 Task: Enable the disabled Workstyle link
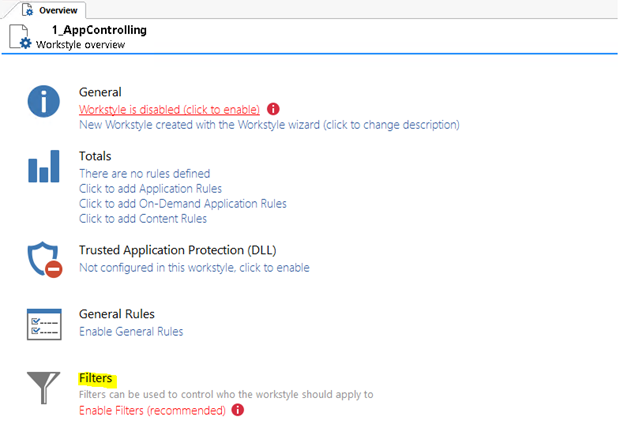point(169,109)
